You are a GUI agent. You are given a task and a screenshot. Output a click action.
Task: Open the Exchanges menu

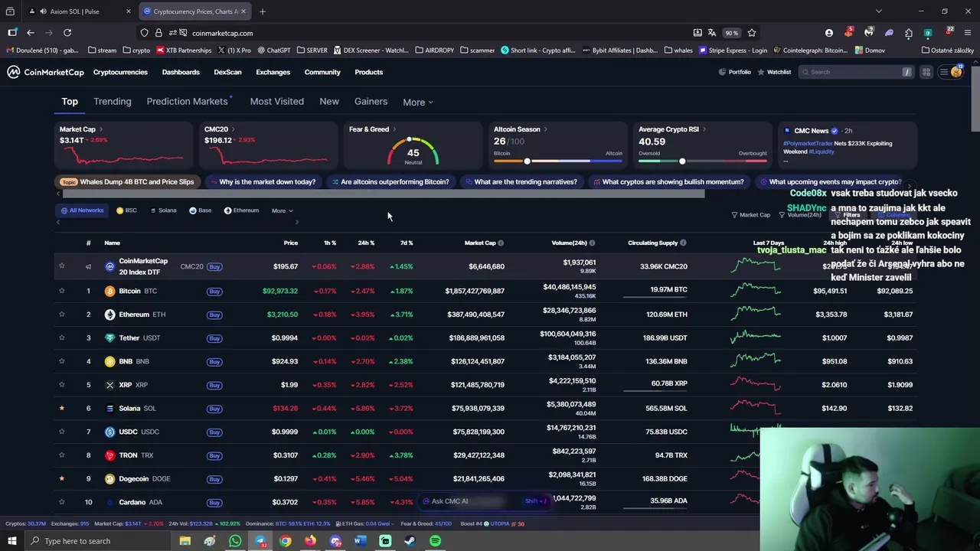[273, 72]
